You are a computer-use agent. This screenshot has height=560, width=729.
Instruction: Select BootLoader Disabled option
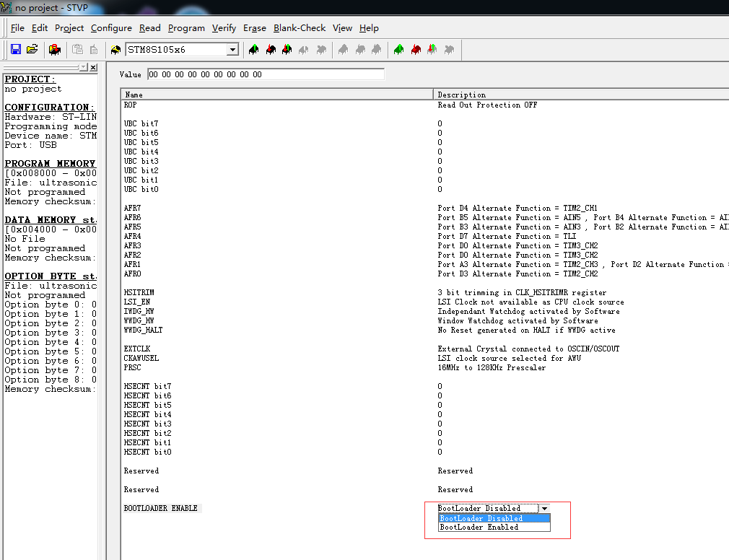point(482,517)
